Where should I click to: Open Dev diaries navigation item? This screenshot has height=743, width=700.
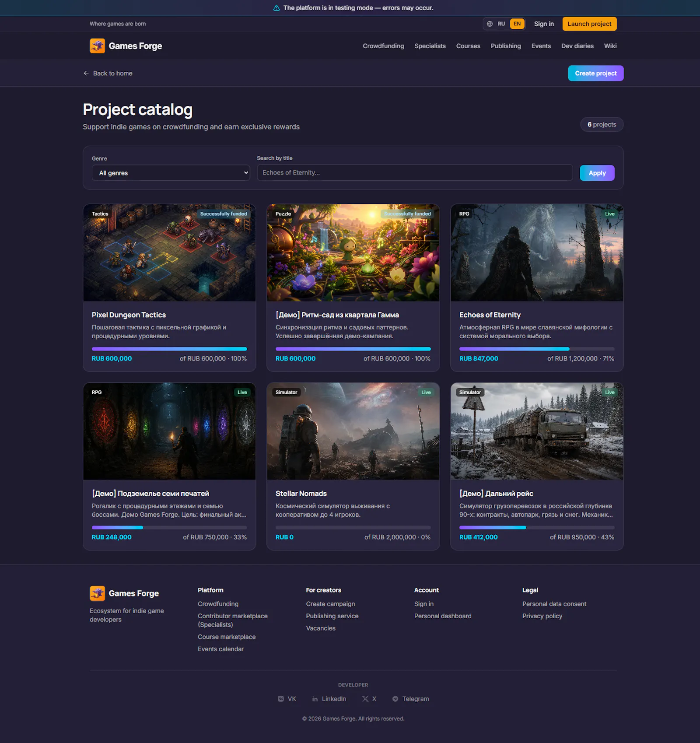577,46
